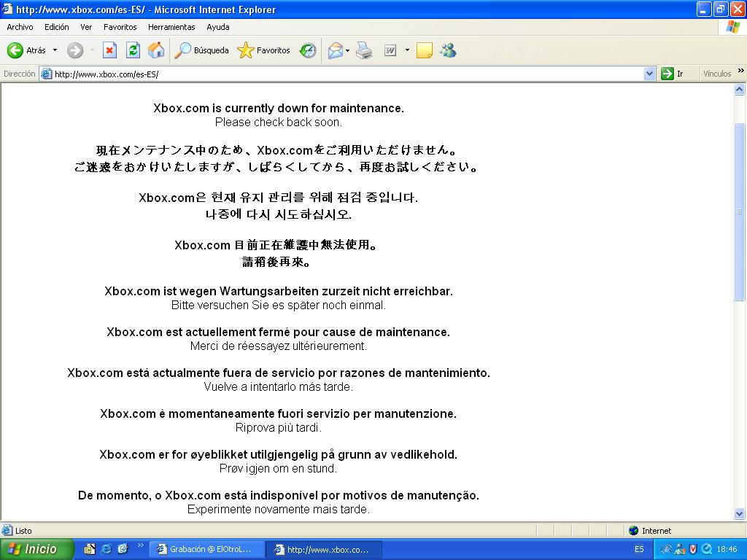Click the German 'Wartungsarbeiten' heading line
Image resolution: width=747 pixels, height=560 pixels.
coord(278,291)
